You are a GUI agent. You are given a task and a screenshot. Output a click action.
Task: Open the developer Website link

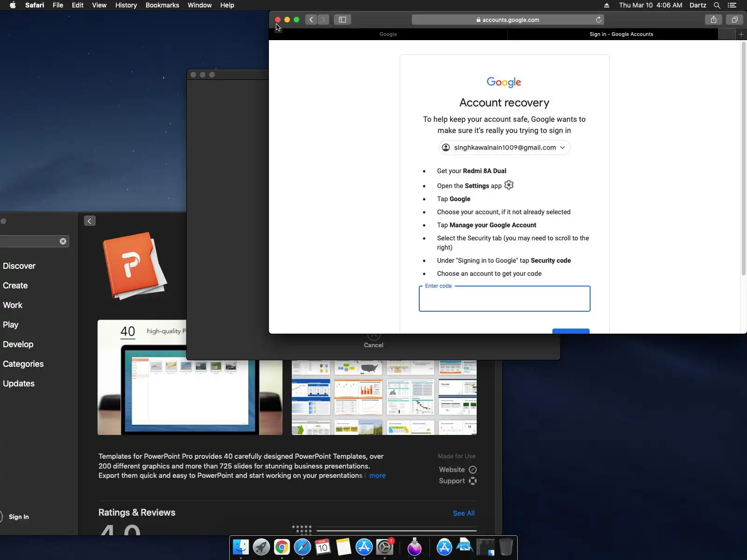point(458,469)
